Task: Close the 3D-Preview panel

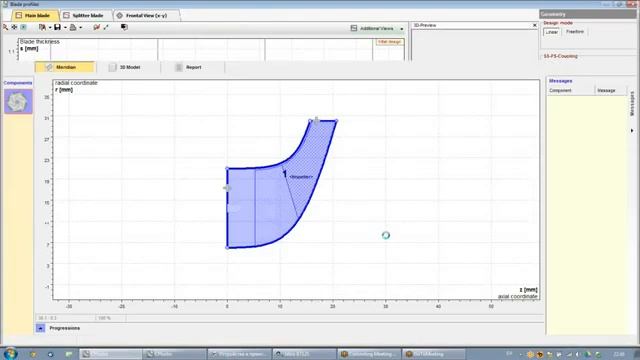Action: point(535,25)
